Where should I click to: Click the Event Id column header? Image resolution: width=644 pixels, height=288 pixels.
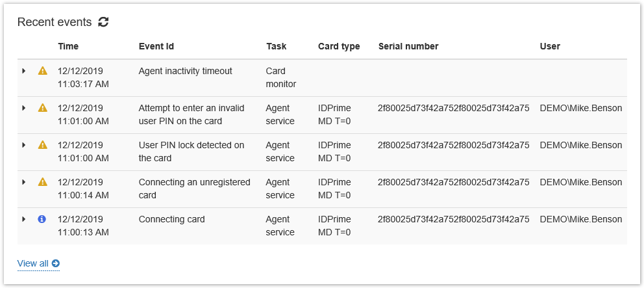click(156, 46)
